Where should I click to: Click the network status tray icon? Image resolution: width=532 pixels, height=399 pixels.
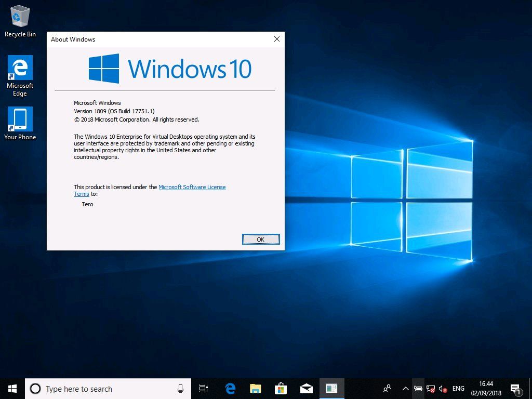pos(431,389)
